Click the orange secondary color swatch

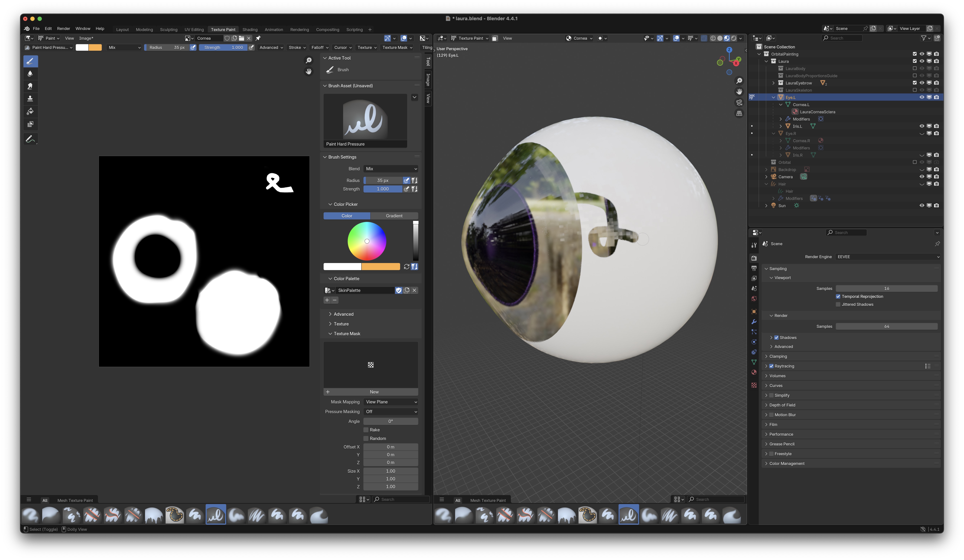381,267
